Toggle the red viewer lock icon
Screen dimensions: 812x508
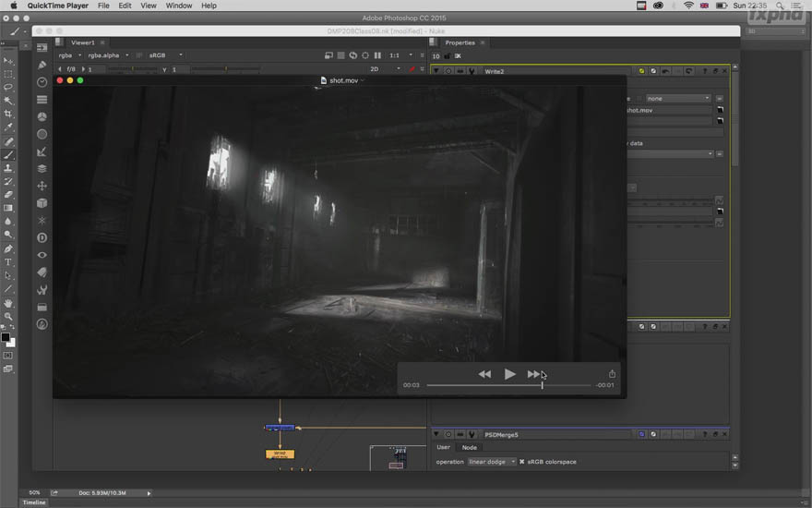pyautogui.click(x=412, y=69)
